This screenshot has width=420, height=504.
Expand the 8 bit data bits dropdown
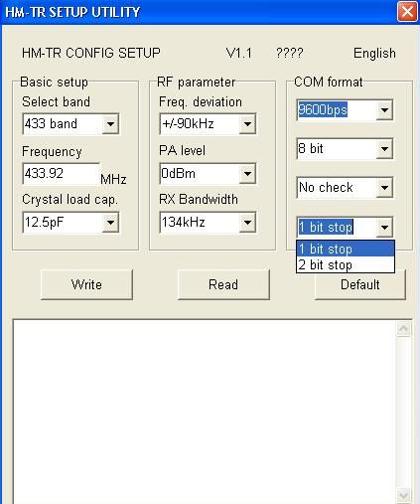tap(384, 149)
